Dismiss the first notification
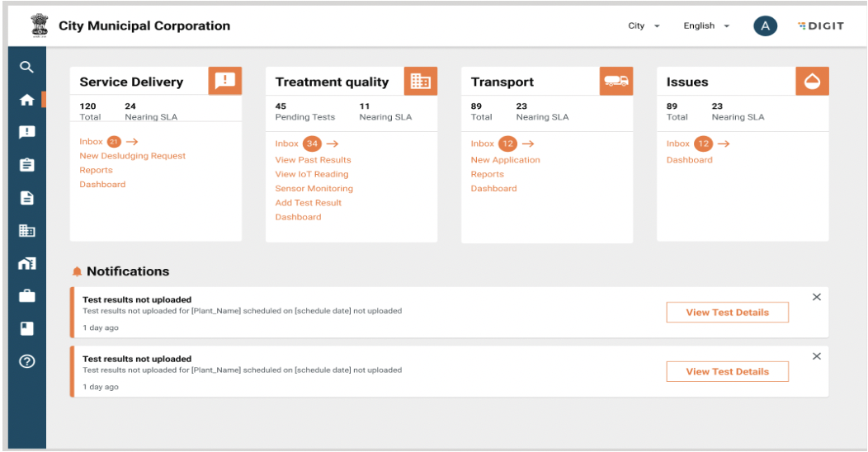This screenshot has width=868, height=452. pyautogui.click(x=817, y=297)
